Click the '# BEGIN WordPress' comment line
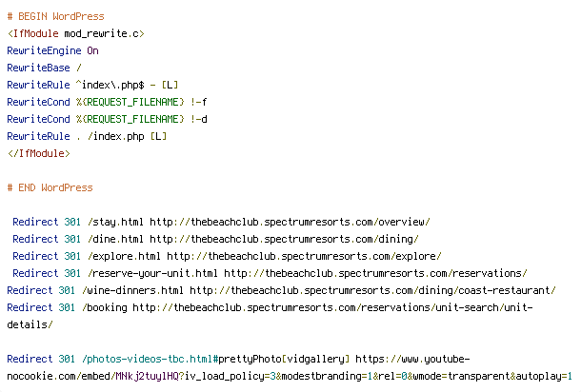 55,17
